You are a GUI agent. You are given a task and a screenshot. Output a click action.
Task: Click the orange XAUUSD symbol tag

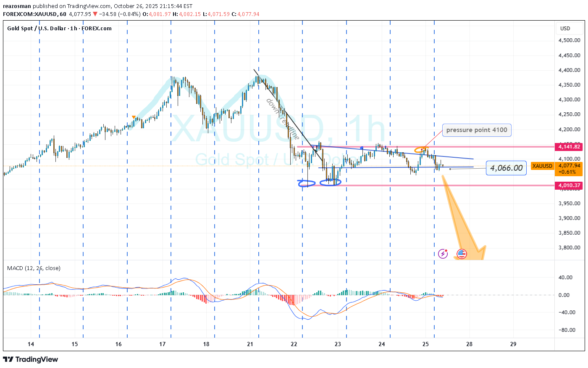(542, 166)
